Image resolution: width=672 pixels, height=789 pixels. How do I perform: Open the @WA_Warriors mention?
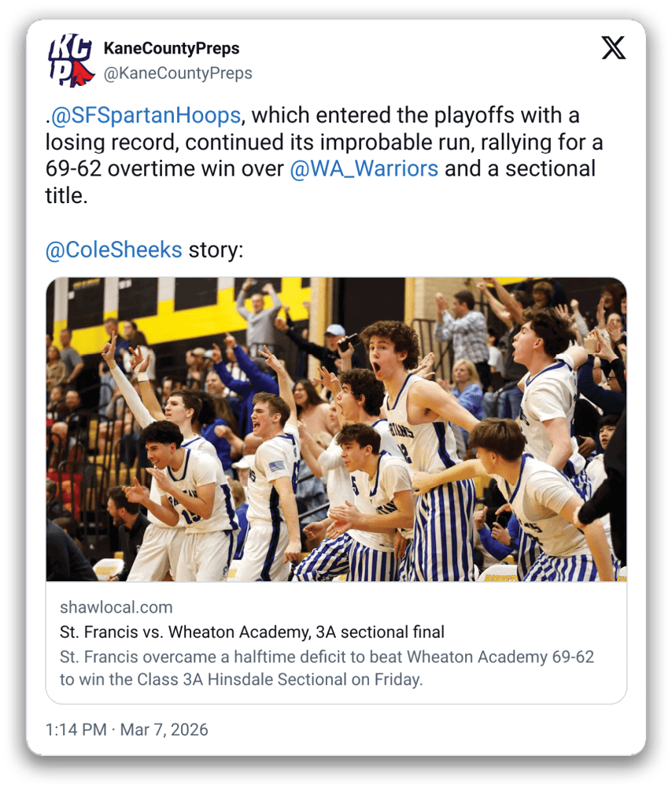364,169
